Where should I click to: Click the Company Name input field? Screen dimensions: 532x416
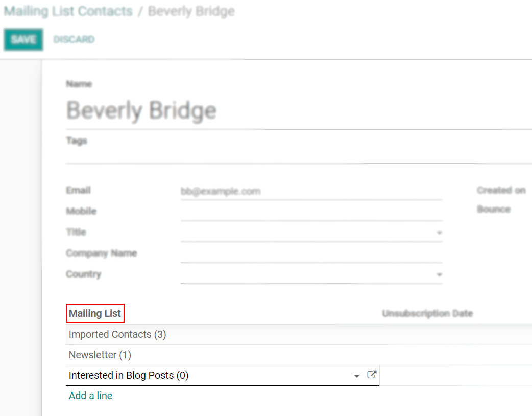click(x=310, y=254)
